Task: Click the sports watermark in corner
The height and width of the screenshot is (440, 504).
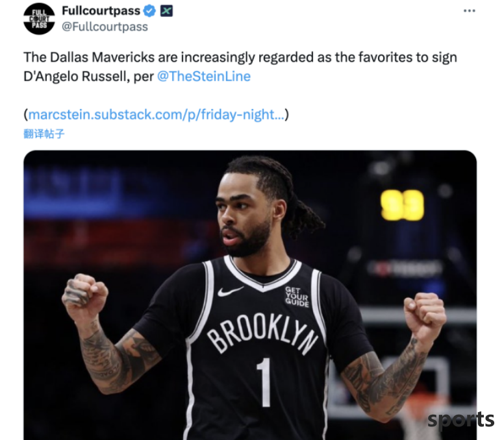Action: 460,419
